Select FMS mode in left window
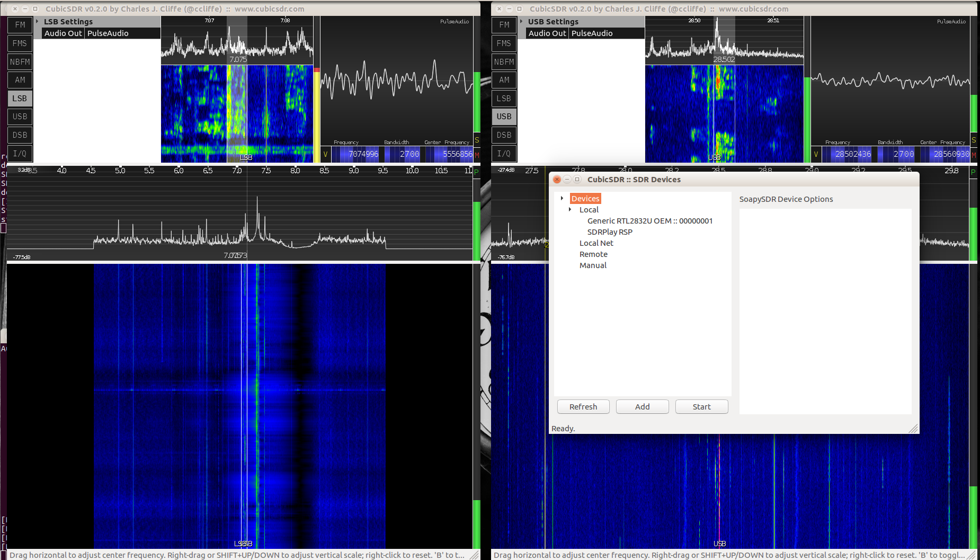The height and width of the screenshot is (560, 980). tap(20, 43)
